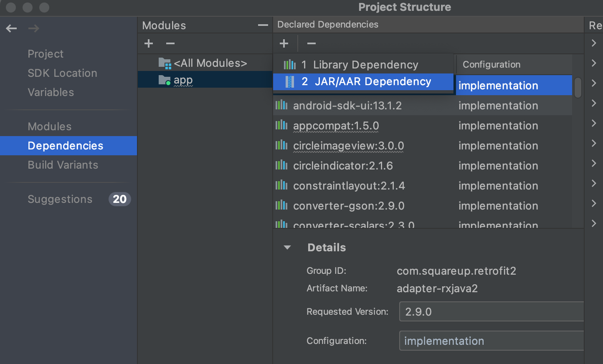Open Suggestions with 20 badge
This screenshot has height=364, width=603.
[60, 199]
